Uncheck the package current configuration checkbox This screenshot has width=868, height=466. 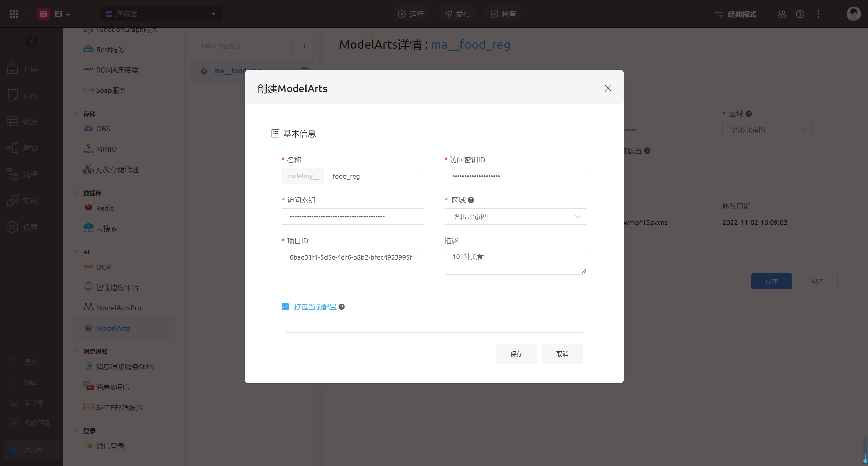tap(285, 307)
